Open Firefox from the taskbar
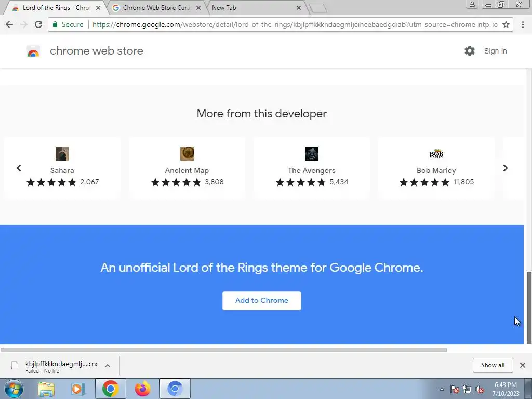532x399 pixels. coord(142,389)
